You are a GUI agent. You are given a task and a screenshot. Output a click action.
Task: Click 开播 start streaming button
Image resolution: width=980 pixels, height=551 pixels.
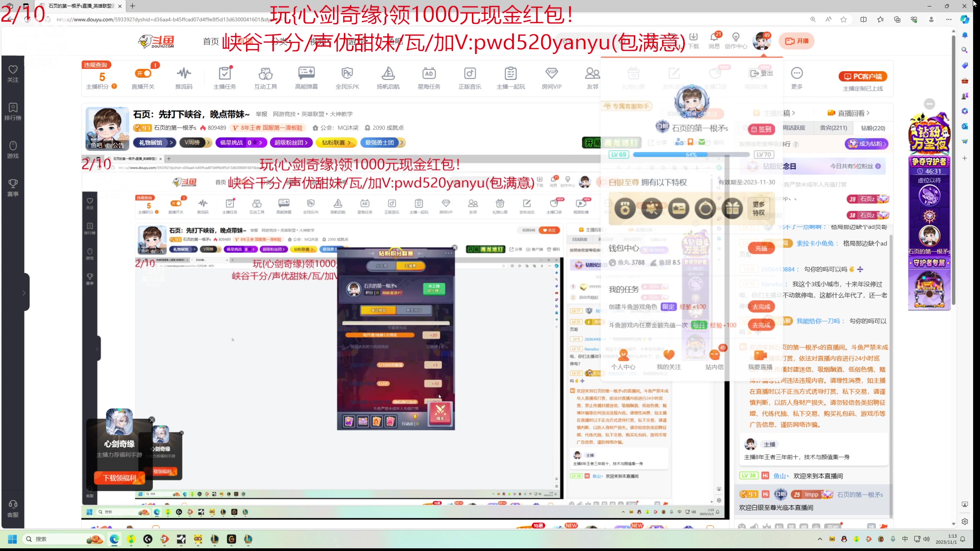797,41
